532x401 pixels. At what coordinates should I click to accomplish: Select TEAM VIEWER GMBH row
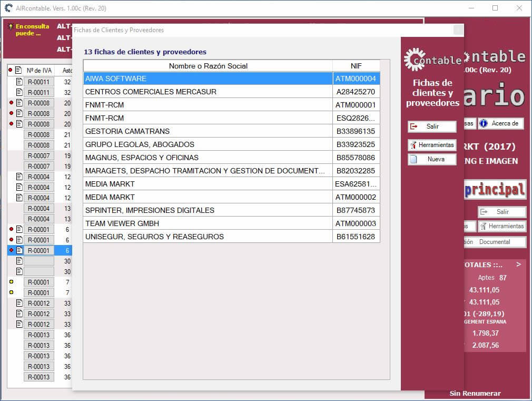pos(231,223)
